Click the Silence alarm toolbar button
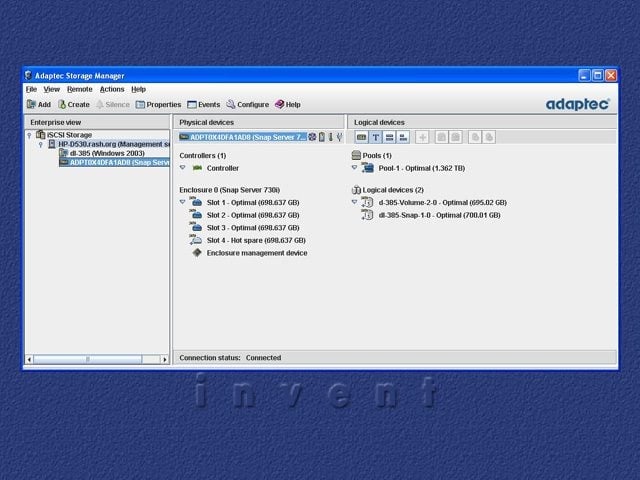This screenshot has height=480, width=640. 113,104
